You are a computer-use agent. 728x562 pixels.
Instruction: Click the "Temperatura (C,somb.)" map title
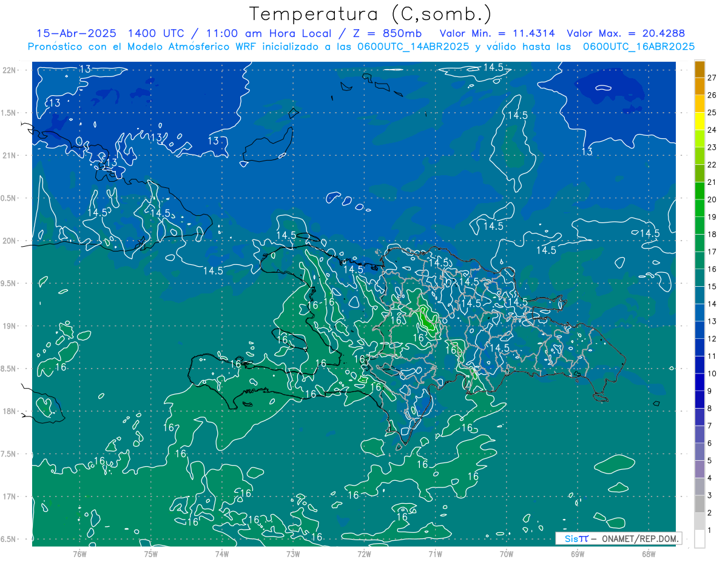tap(370, 15)
